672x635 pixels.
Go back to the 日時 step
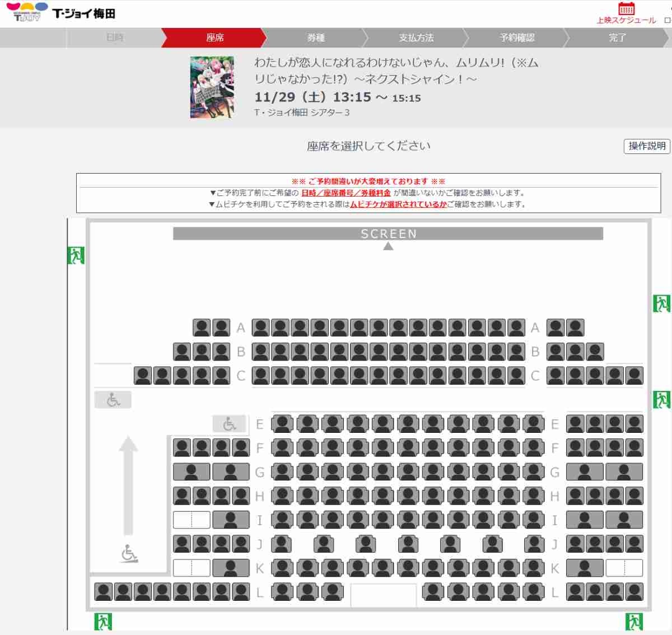coord(115,38)
